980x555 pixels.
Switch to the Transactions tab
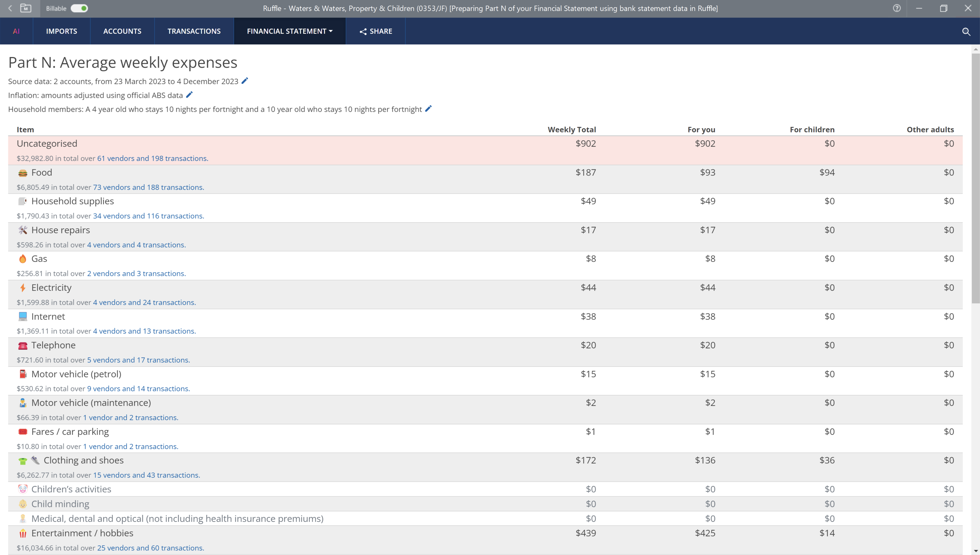[x=194, y=31]
